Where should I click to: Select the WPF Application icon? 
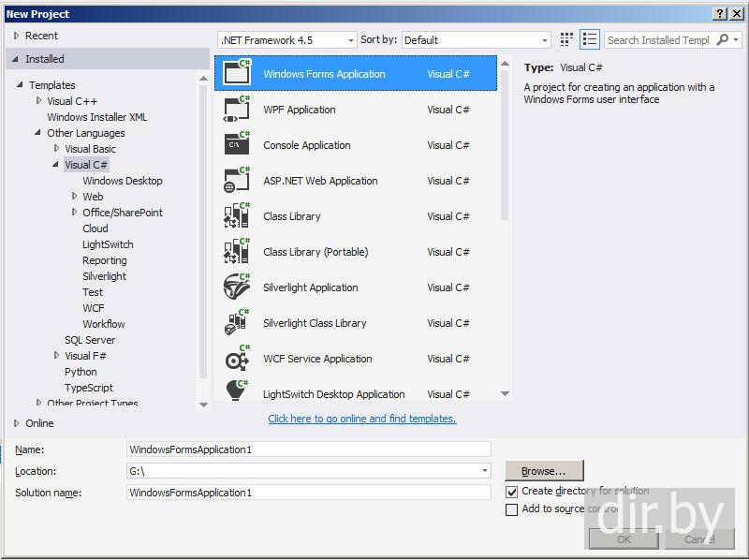tap(237, 110)
